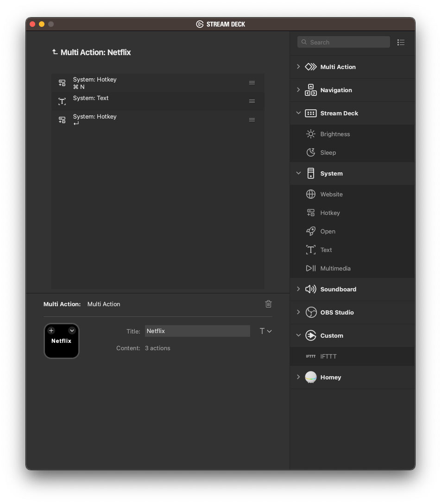
Task: Select the Text action icon in sidebar
Action: coord(311,250)
